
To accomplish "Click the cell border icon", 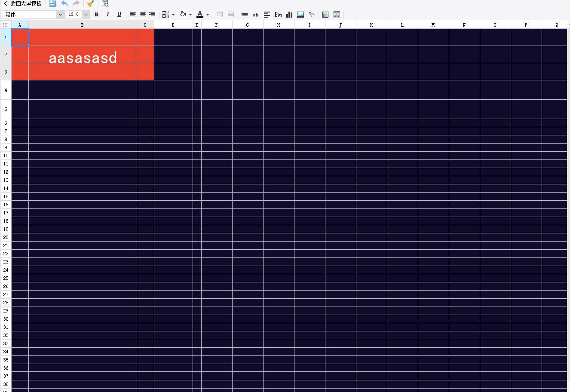I will [165, 15].
